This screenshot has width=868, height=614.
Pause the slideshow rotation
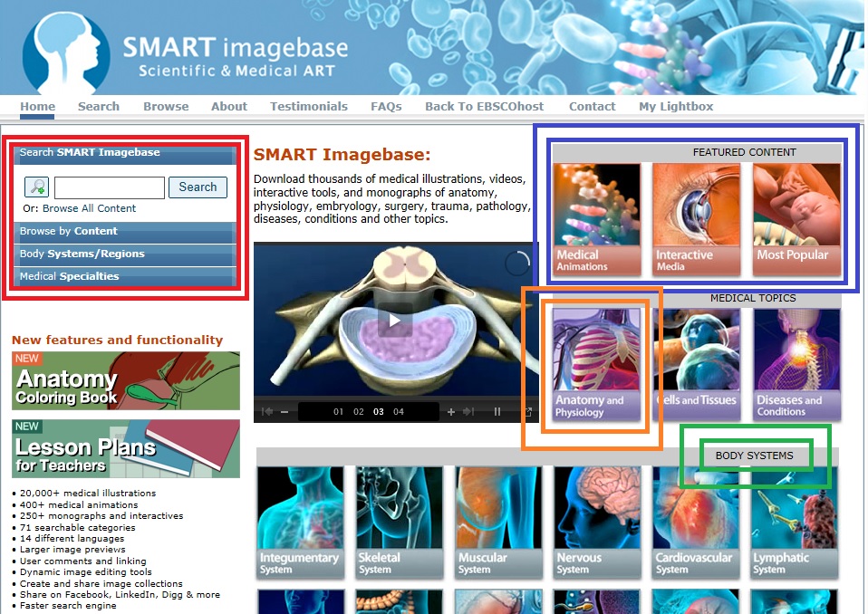[x=497, y=411]
